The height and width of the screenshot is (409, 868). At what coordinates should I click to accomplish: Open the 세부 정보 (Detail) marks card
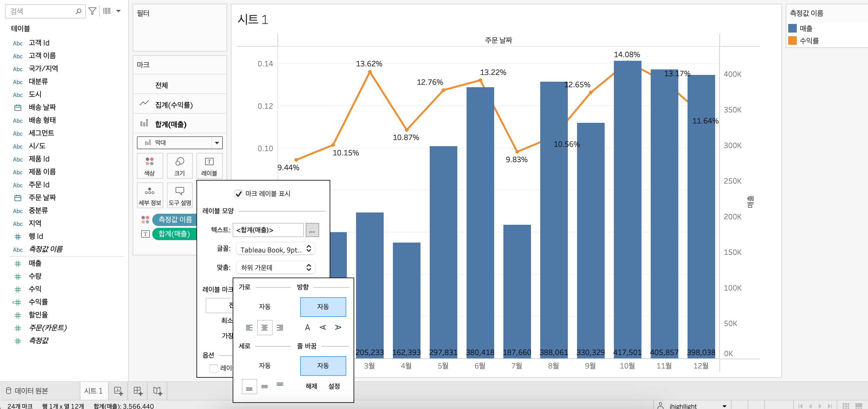(x=149, y=196)
